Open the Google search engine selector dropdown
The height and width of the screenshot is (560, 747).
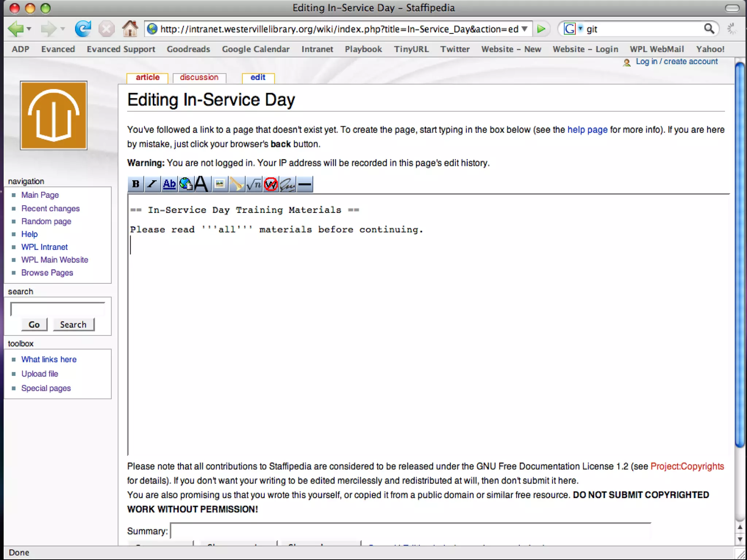click(x=580, y=28)
